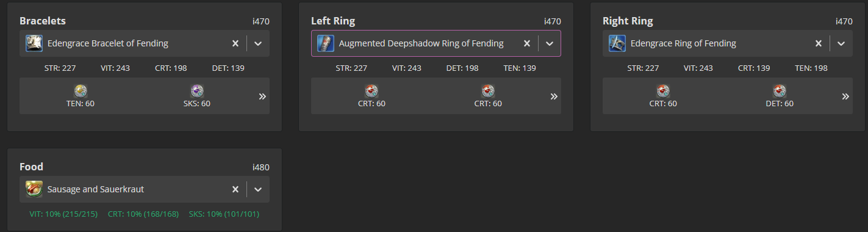Image resolution: width=868 pixels, height=232 pixels.
Task: Select the DET: 60 materia on Right Ring
Action: [x=780, y=91]
